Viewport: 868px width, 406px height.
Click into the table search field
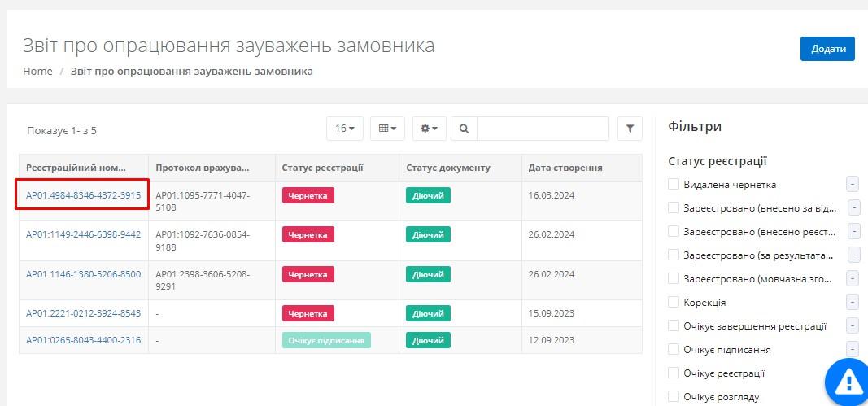pos(543,129)
